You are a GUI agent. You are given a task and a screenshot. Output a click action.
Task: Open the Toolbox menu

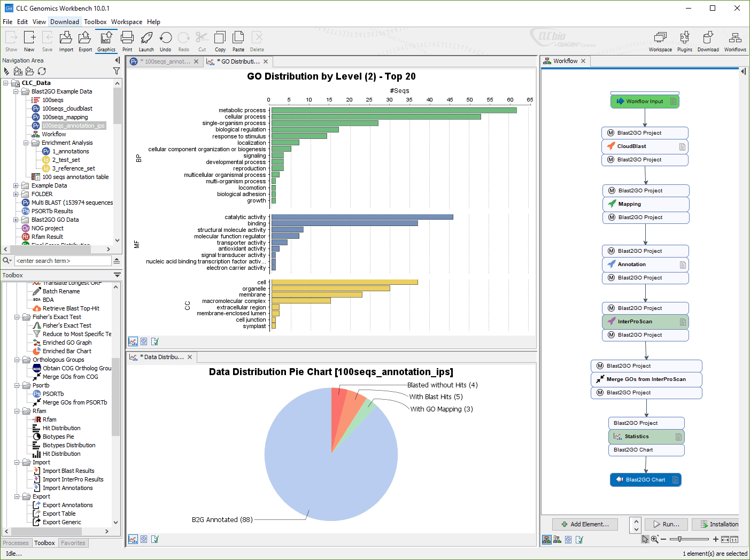click(x=95, y=22)
